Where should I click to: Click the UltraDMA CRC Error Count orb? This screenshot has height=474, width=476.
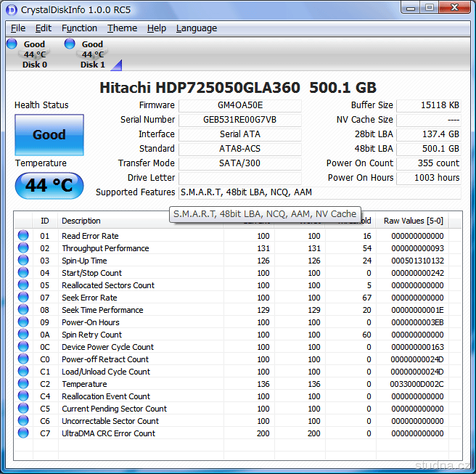[x=23, y=433]
